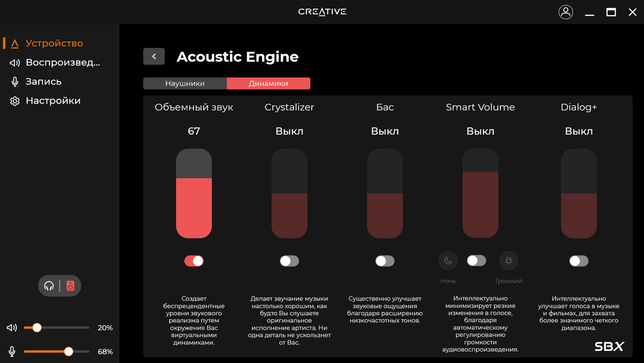Switch on the Dialog+ toggle
This screenshot has width=644, height=363.
579,261
